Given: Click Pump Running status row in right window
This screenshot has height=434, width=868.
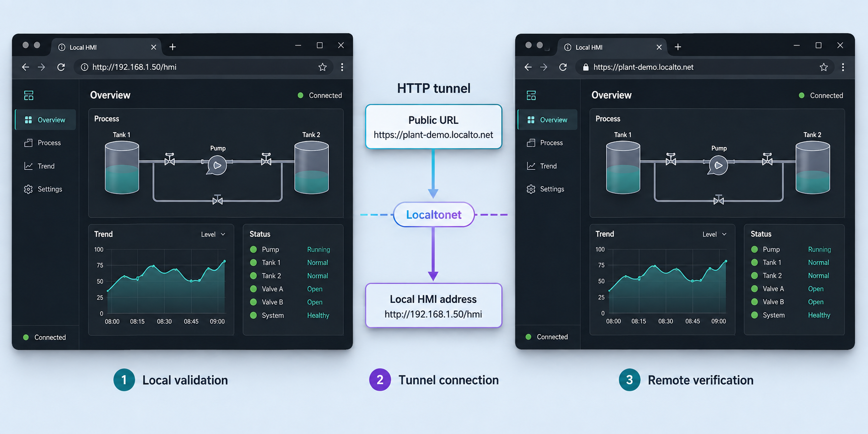Looking at the screenshot, I should tap(792, 250).
